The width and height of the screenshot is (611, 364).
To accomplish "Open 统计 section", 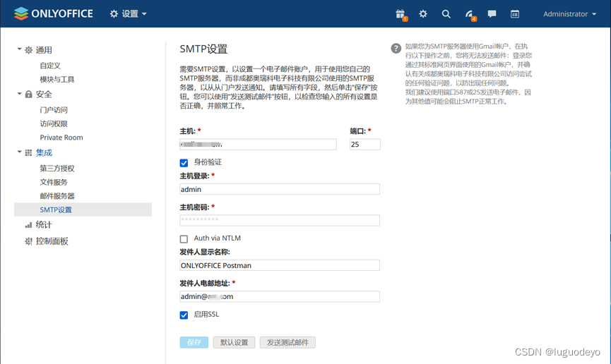I will coord(44,224).
